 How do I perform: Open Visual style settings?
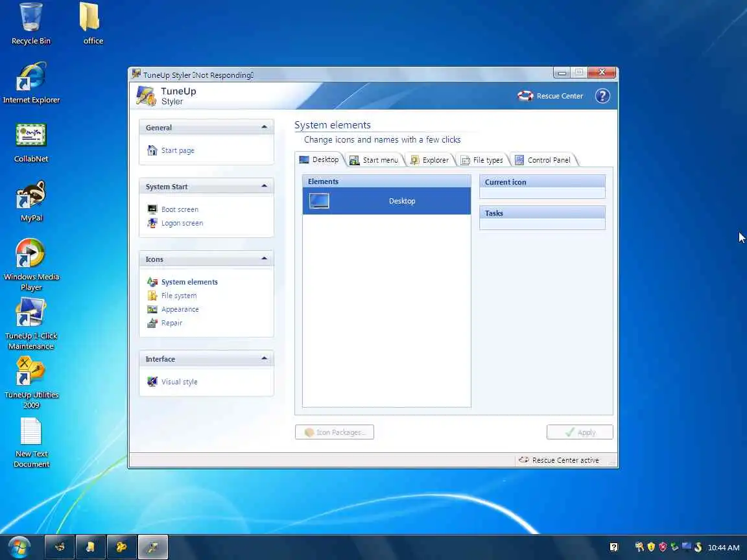point(179,382)
